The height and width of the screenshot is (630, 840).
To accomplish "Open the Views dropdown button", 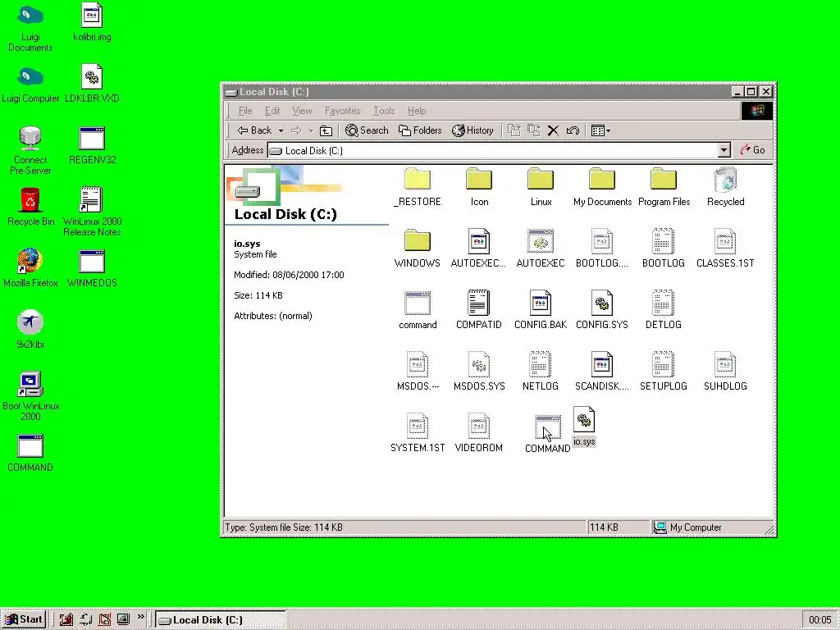I will pyautogui.click(x=600, y=130).
